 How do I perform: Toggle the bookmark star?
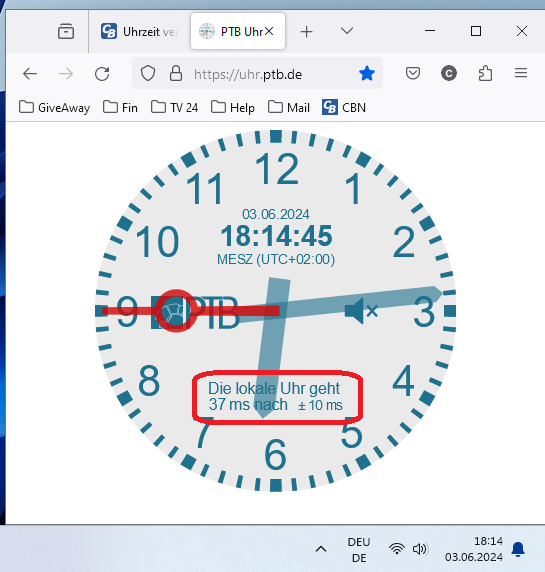[x=367, y=74]
